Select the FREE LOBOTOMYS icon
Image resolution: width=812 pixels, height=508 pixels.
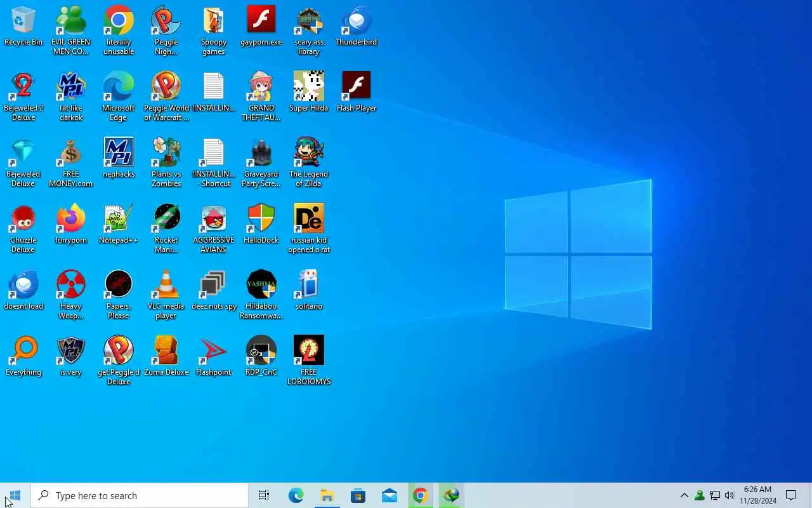tap(309, 361)
